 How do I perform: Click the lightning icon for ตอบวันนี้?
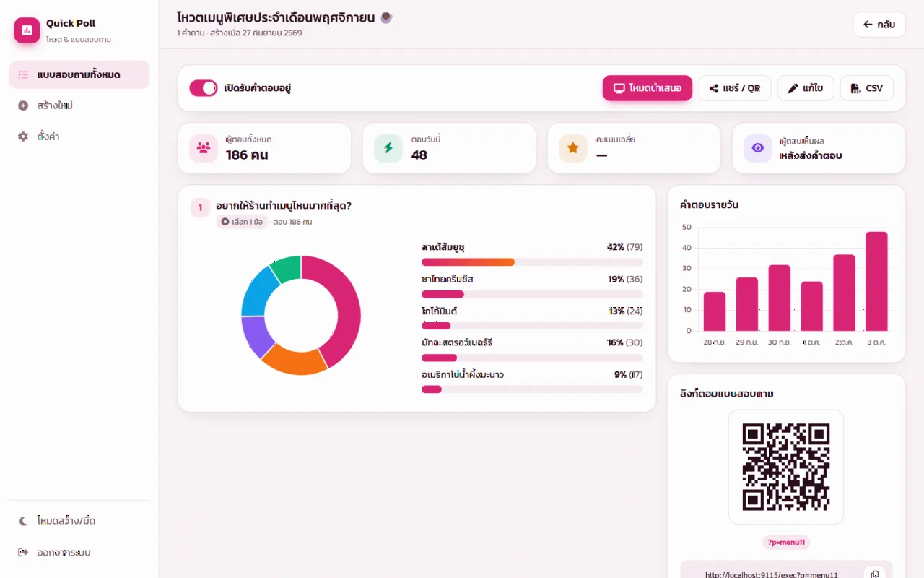point(388,148)
